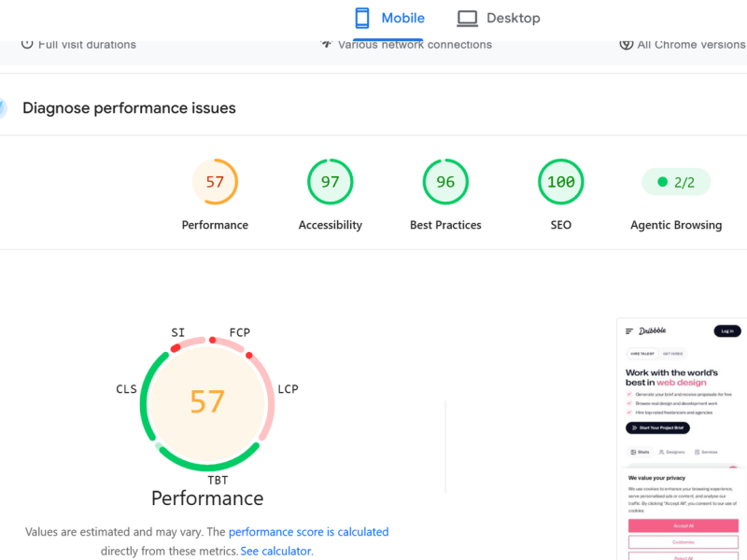Click the 'Full visit durations' text
This screenshot has width=747, height=560.
coord(87,45)
